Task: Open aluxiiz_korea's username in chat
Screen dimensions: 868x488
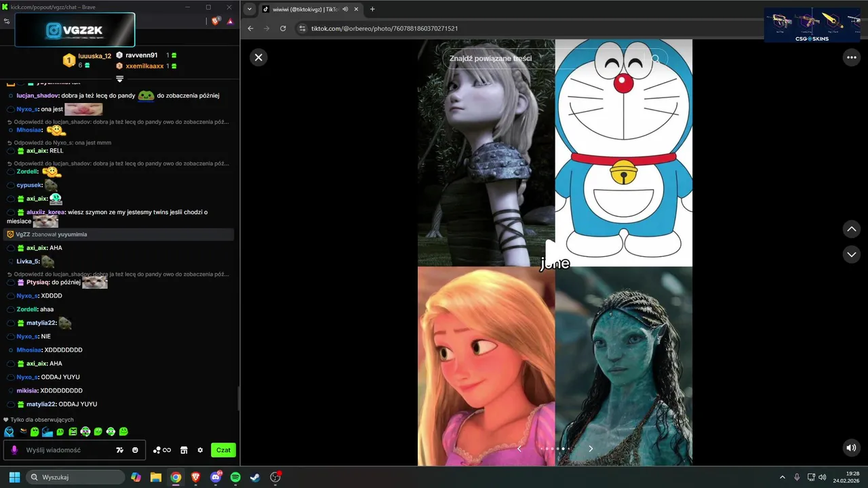Action: pyautogui.click(x=46, y=212)
